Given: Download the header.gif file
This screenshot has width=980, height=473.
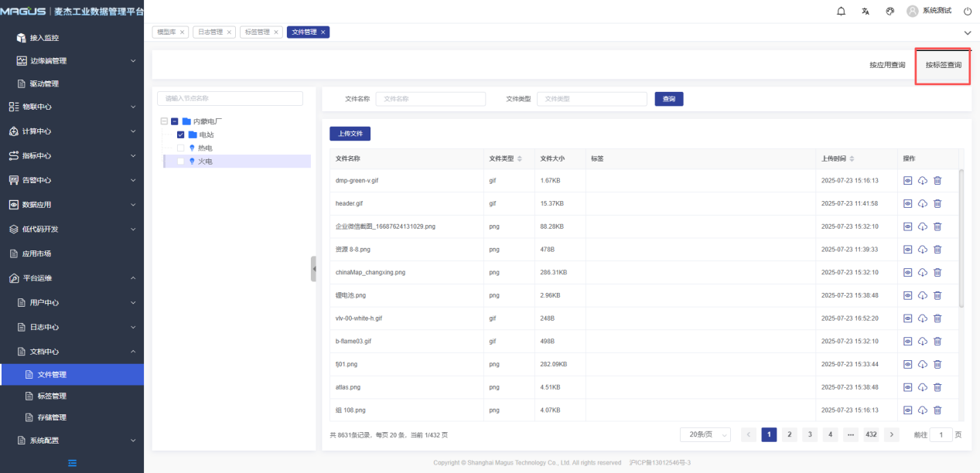Looking at the screenshot, I should click(x=923, y=203).
